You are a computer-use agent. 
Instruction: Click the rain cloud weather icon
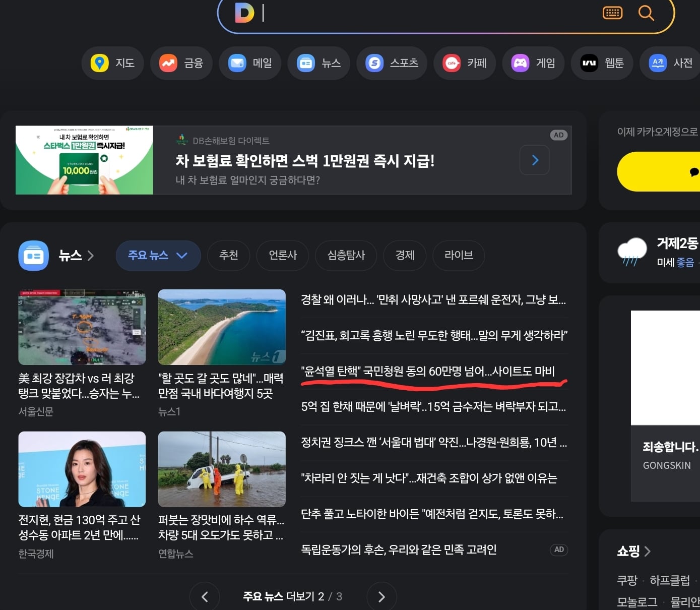(632, 252)
